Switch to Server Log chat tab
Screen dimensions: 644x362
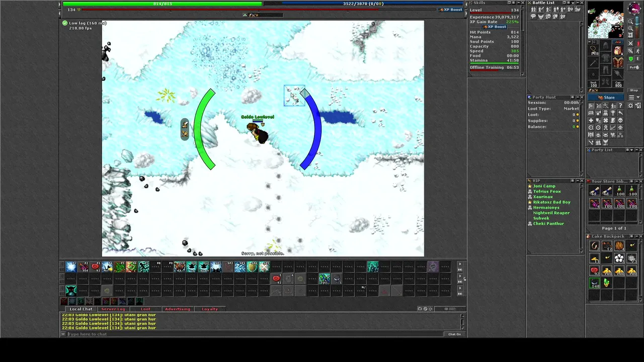[x=113, y=309]
